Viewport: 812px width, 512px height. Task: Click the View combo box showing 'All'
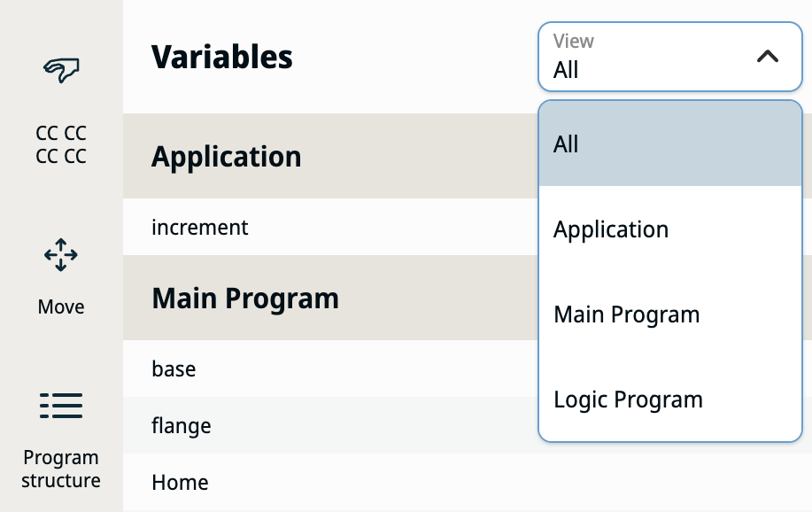670,57
